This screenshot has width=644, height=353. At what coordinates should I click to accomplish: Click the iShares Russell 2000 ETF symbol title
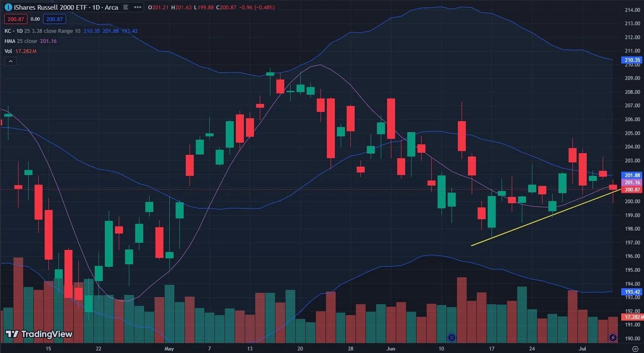[x=66, y=8]
